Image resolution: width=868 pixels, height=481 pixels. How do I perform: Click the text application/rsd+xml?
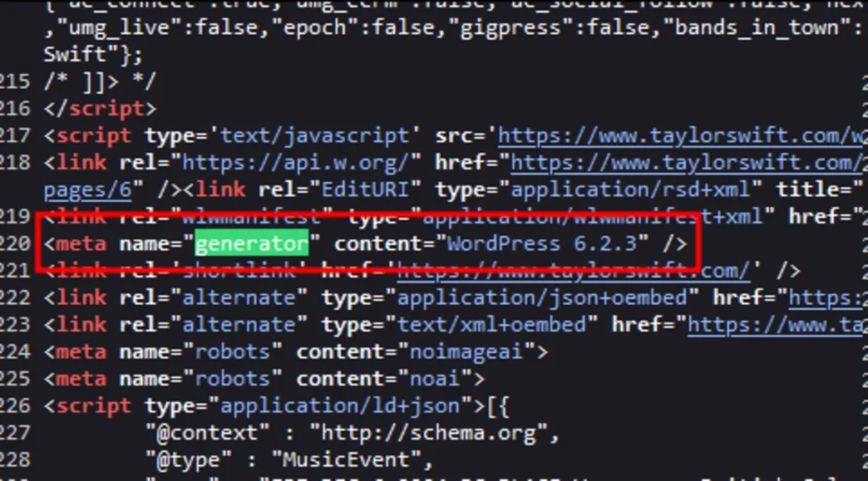(x=630, y=191)
